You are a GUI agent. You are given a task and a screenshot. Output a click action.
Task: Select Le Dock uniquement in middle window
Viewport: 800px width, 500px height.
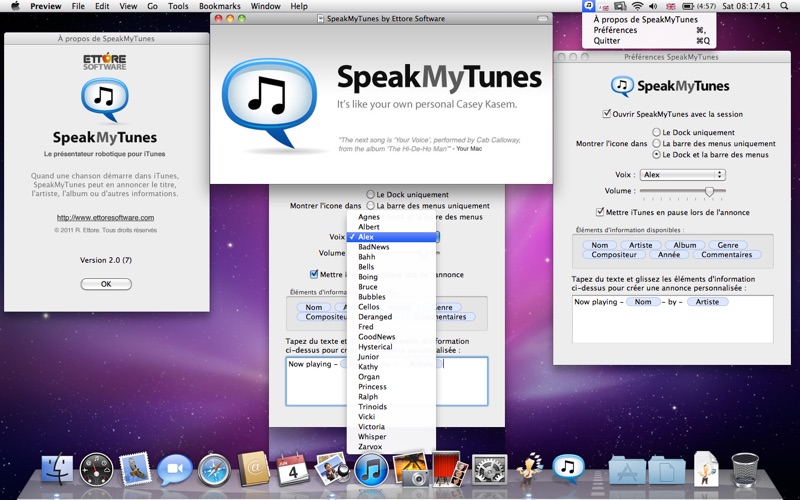coord(370,194)
